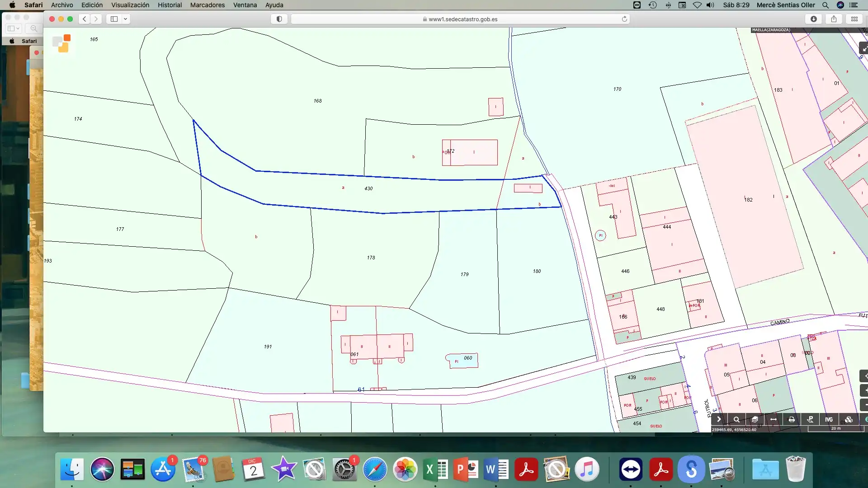The width and height of the screenshot is (868, 488).
Task: Open iTunes from the Dock
Action: [x=587, y=469]
